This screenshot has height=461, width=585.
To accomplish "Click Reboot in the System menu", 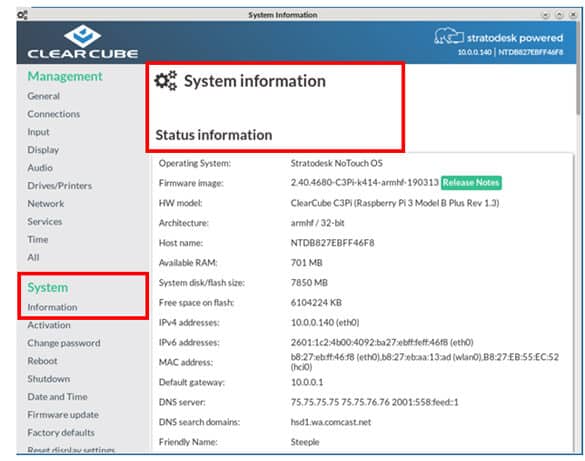I will [x=42, y=361].
